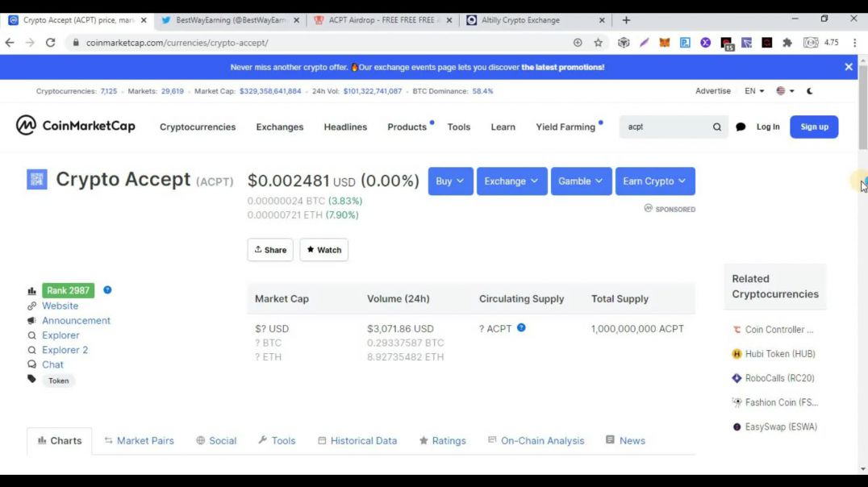The height and width of the screenshot is (487, 868).
Task: Open the coin Website link
Action: coord(60,306)
